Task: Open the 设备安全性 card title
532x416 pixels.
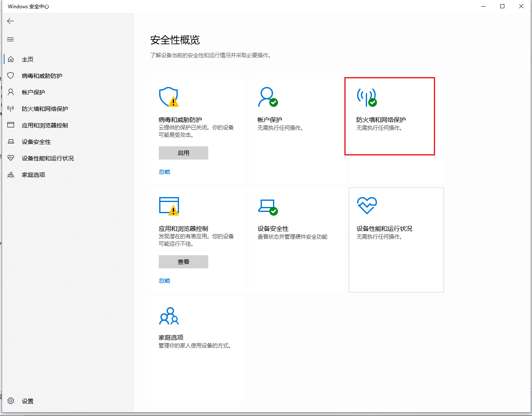Action: (273, 228)
